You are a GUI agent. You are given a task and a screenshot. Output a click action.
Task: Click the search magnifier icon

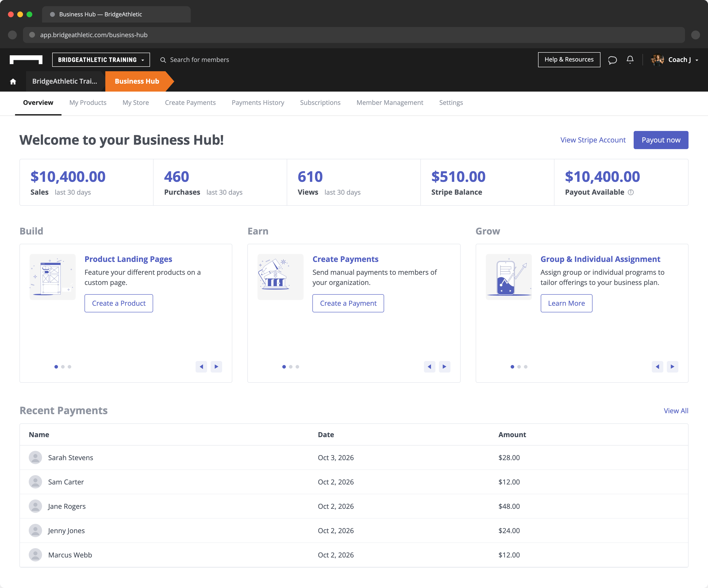[163, 60]
